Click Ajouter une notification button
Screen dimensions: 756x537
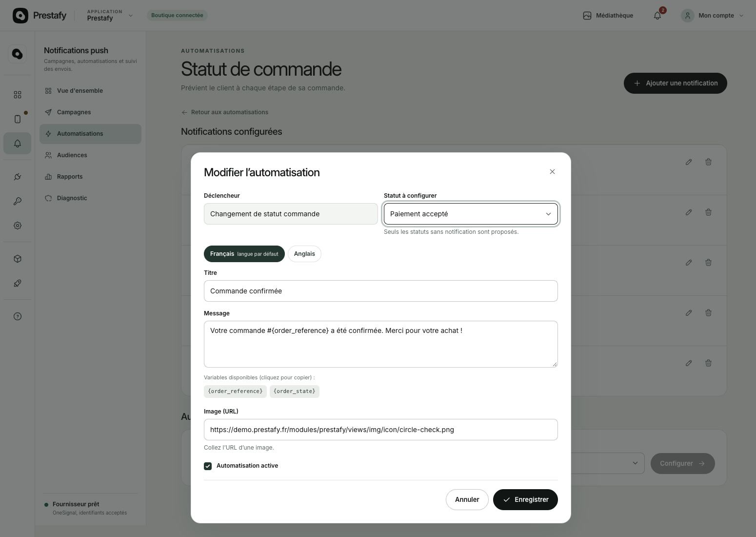676,83
